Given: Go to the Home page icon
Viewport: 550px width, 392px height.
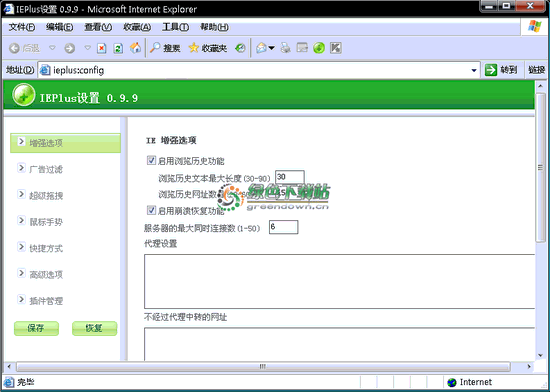Looking at the screenshot, I should 135,48.
